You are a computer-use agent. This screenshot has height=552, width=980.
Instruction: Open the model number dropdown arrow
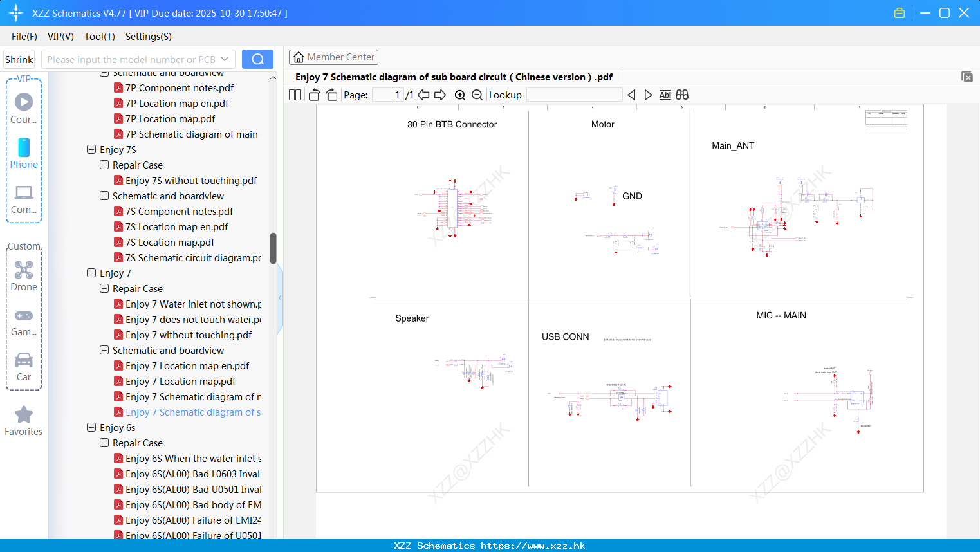click(x=225, y=59)
